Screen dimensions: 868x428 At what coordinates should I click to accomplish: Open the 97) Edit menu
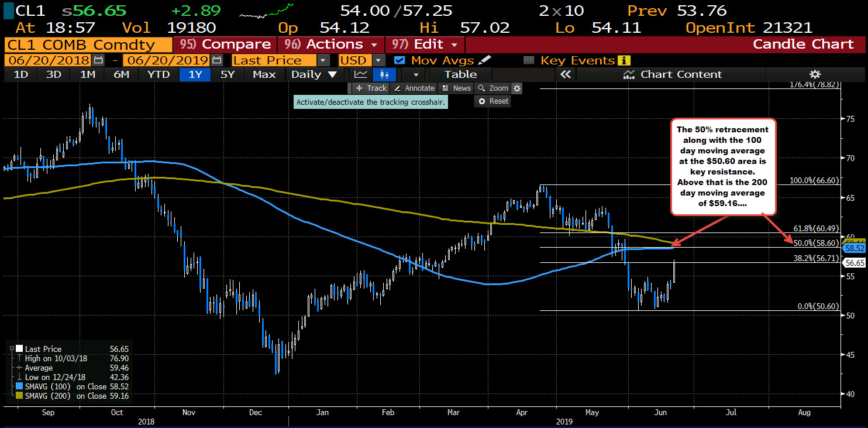[425, 44]
